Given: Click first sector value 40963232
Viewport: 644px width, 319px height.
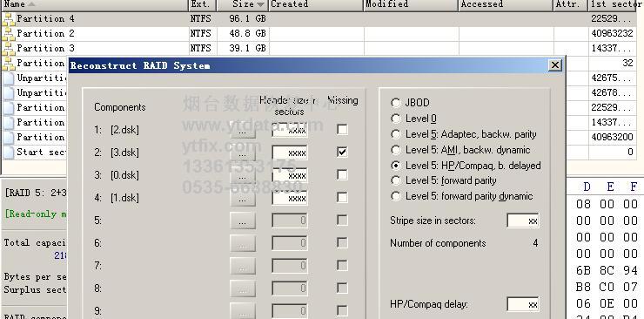Looking at the screenshot, I should coord(612,34).
